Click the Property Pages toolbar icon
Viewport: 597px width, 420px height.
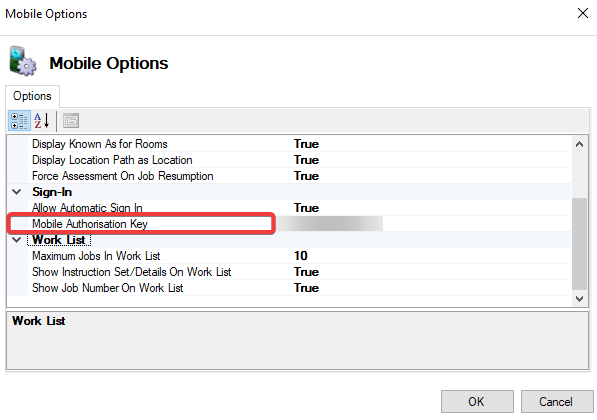[71, 121]
